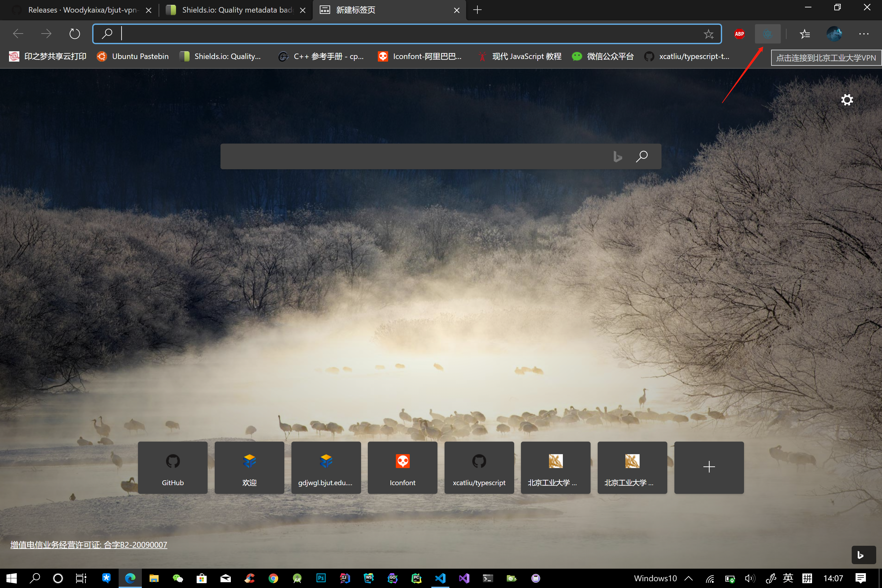Open the GitHub quick link tile

pyautogui.click(x=172, y=467)
